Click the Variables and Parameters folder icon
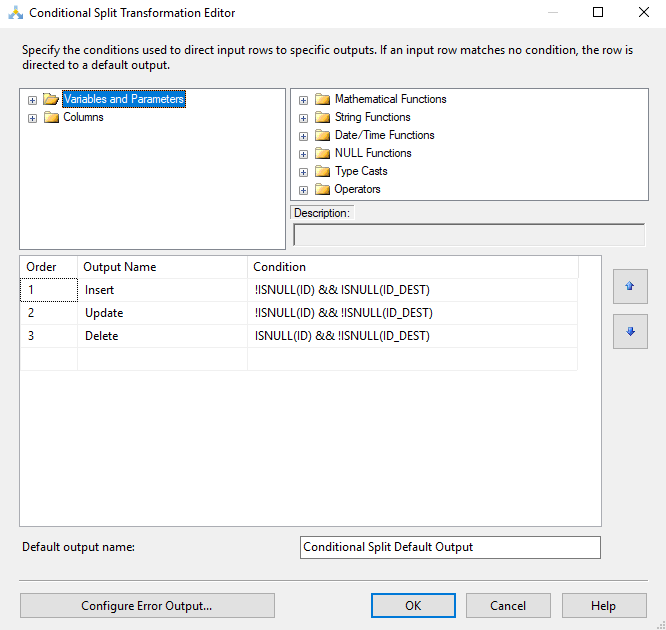The height and width of the screenshot is (630, 666). point(51,99)
